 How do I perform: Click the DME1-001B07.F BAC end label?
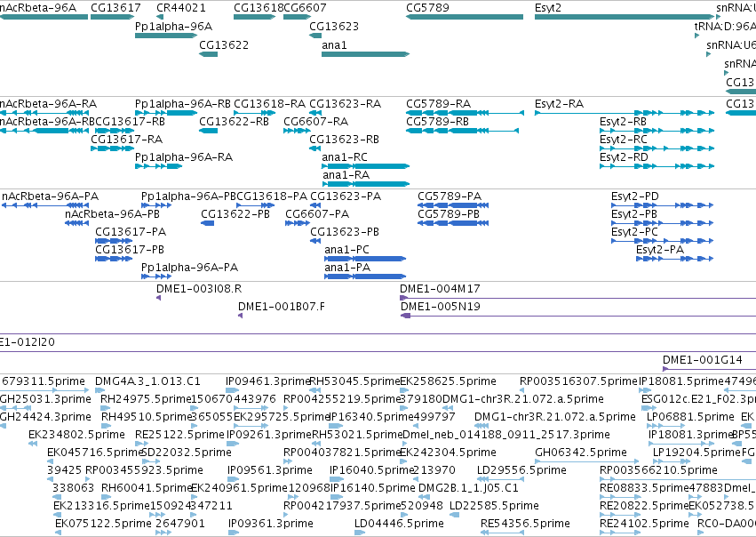click(x=282, y=307)
